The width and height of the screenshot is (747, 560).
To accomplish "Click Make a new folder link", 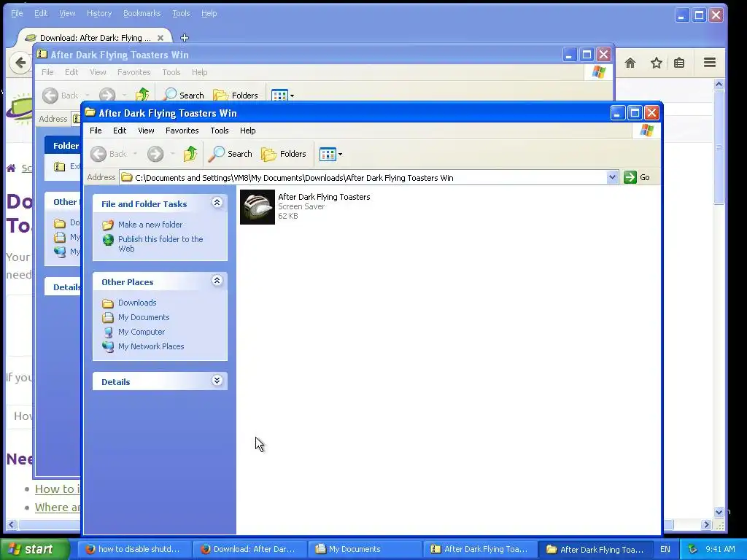I will (150, 225).
